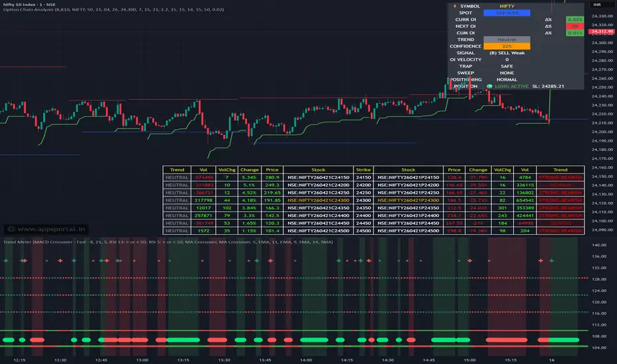Click the call change 5.34% cell
The height and width of the screenshot is (364, 617).
tap(250, 177)
